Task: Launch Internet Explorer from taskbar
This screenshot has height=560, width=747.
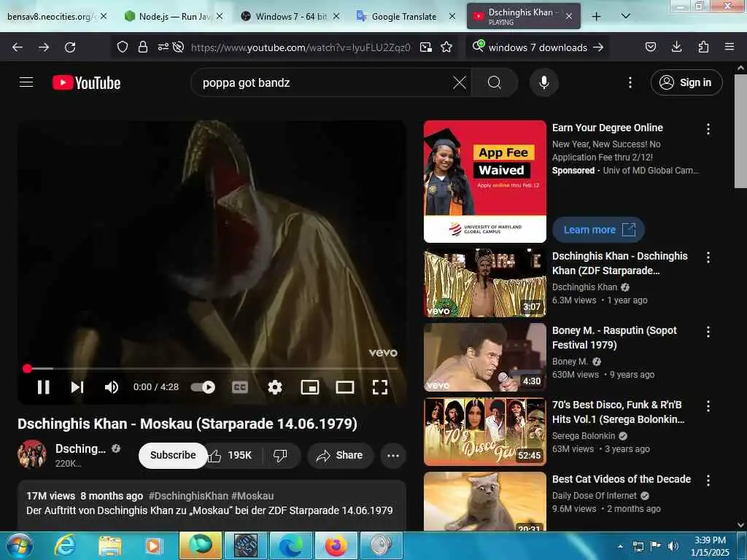Action: click(64, 545)
